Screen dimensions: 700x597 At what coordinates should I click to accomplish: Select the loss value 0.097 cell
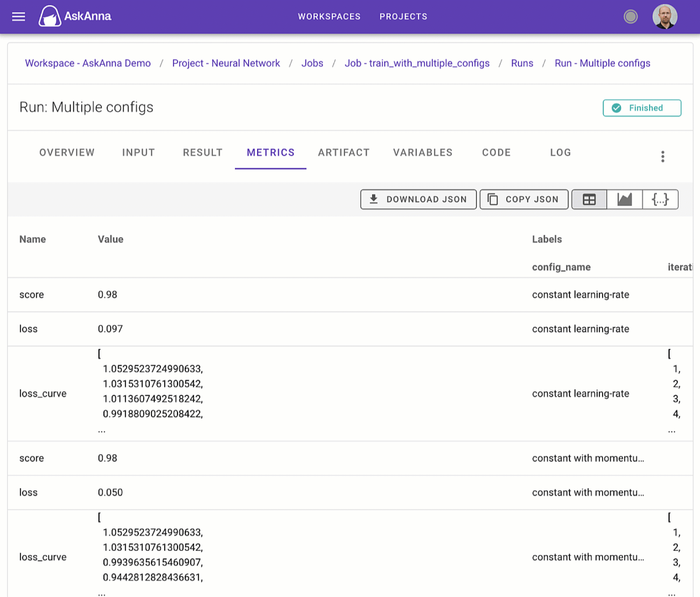pos(110,329)
